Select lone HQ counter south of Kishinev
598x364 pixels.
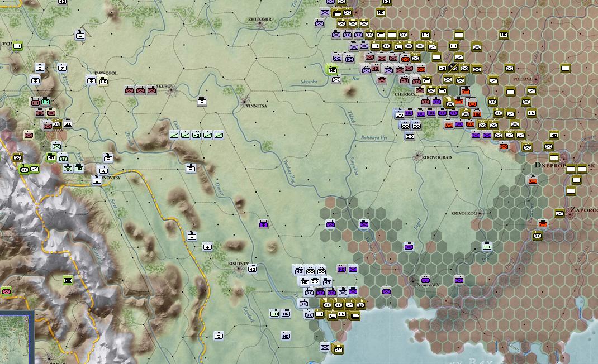point(286,336)
